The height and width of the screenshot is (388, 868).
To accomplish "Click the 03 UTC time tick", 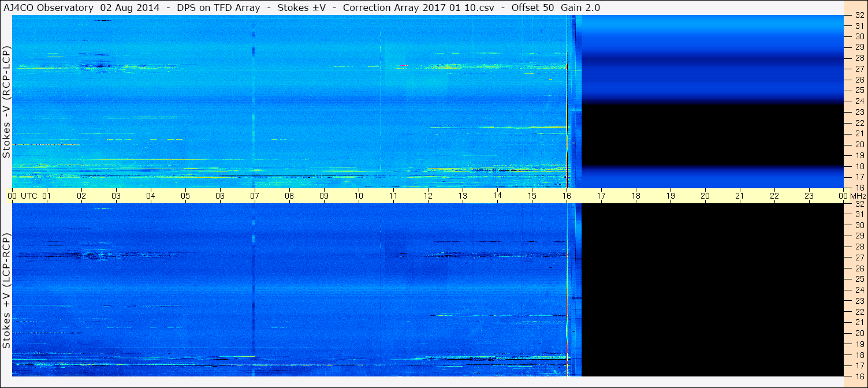I will pyautogui.click(x=116, y=196).
